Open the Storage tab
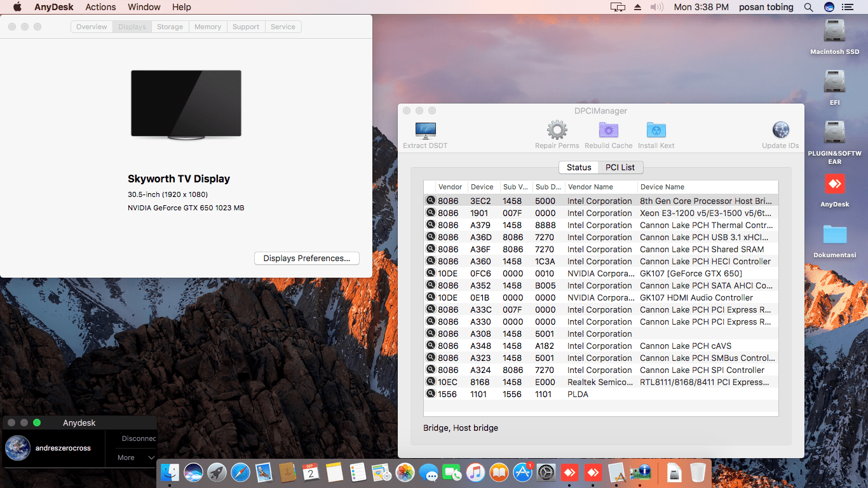Image resolution: width=868 pixels, height=488 pixels. click(x=170, y=27)
